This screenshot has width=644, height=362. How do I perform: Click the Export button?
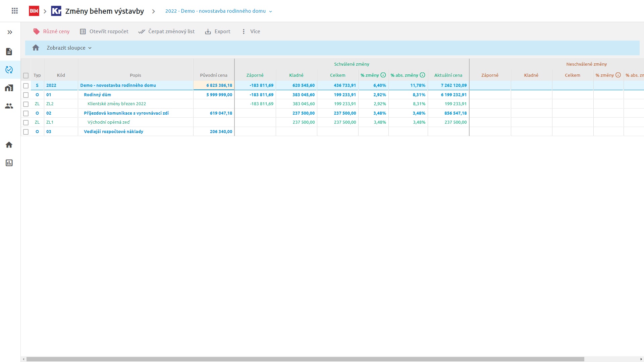[x=218, y=32]
